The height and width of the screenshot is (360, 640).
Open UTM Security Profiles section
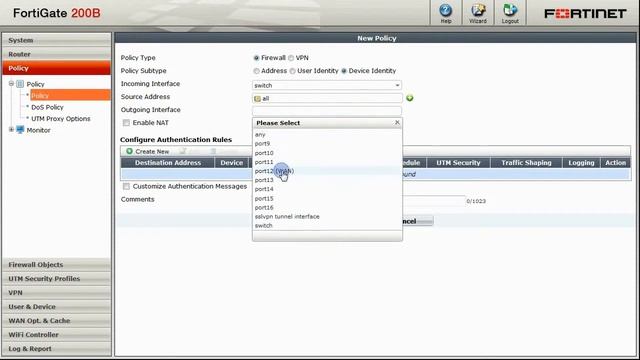tap(56, 278)
